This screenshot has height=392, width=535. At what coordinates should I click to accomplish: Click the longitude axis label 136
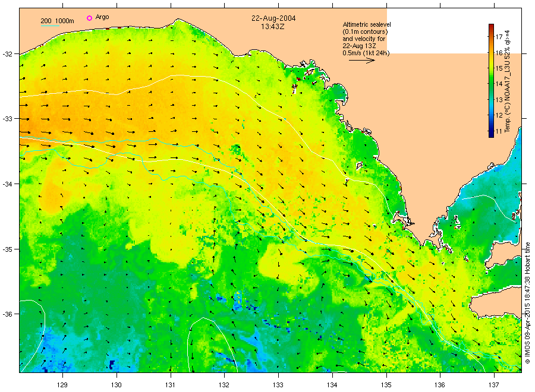440,385
